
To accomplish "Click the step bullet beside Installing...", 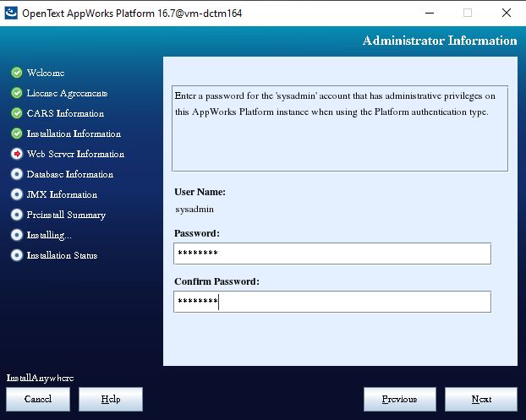I will pos(17,235).
